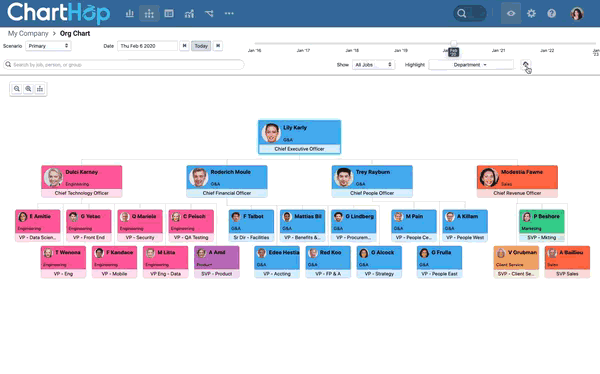Open the Scenario Primary dropdown
The width and height of the screenshot is (600, 374).
48,46
